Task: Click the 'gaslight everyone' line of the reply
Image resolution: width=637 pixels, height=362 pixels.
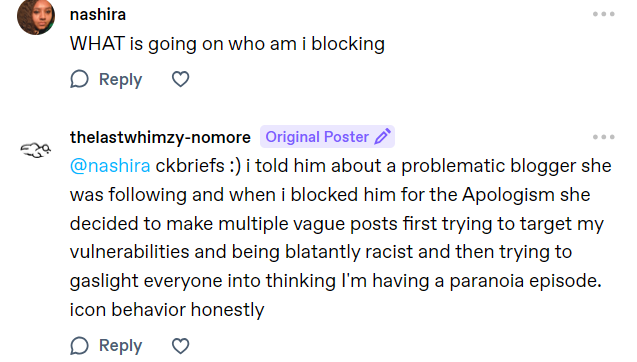Action: (x=336, y=281)
